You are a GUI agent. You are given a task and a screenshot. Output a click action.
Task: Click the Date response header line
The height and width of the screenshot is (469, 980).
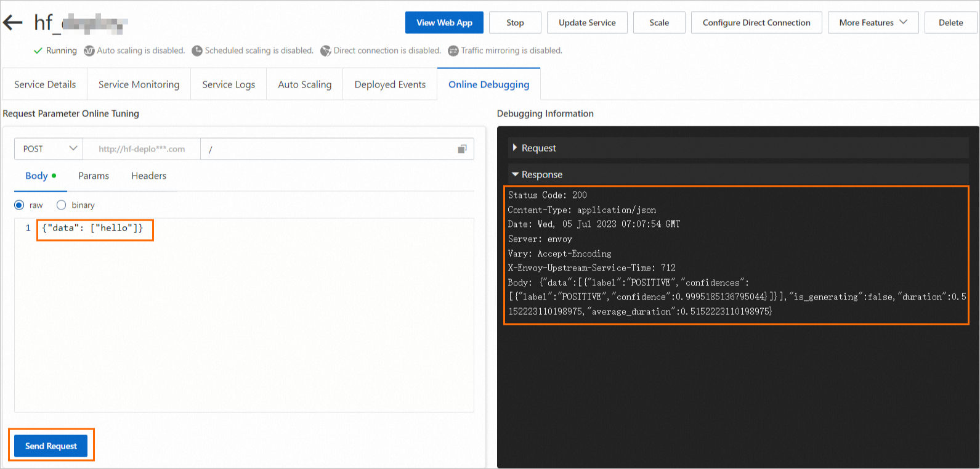[594, 224]
